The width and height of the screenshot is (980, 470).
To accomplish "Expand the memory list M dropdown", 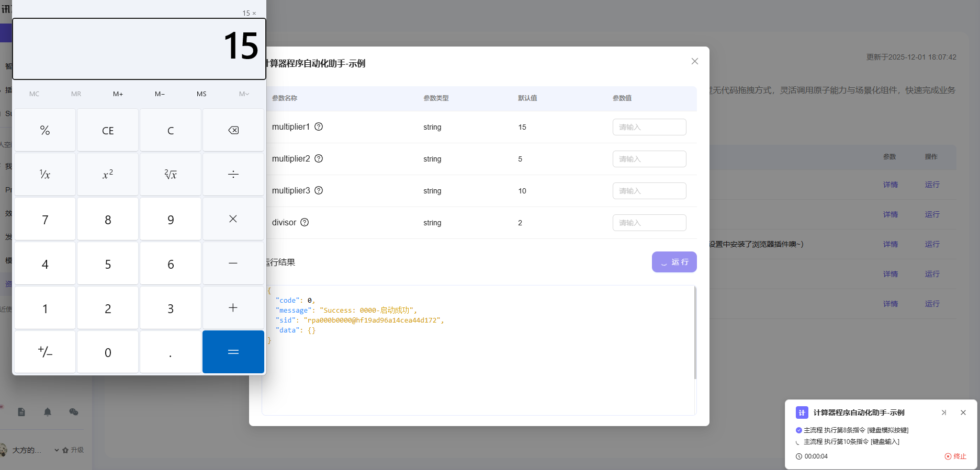I will (244, 94).
